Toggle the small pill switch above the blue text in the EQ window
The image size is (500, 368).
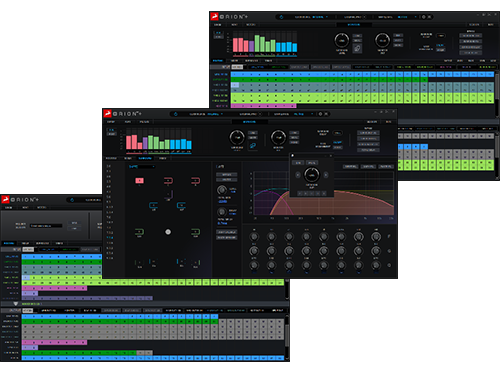coord(337,133)
